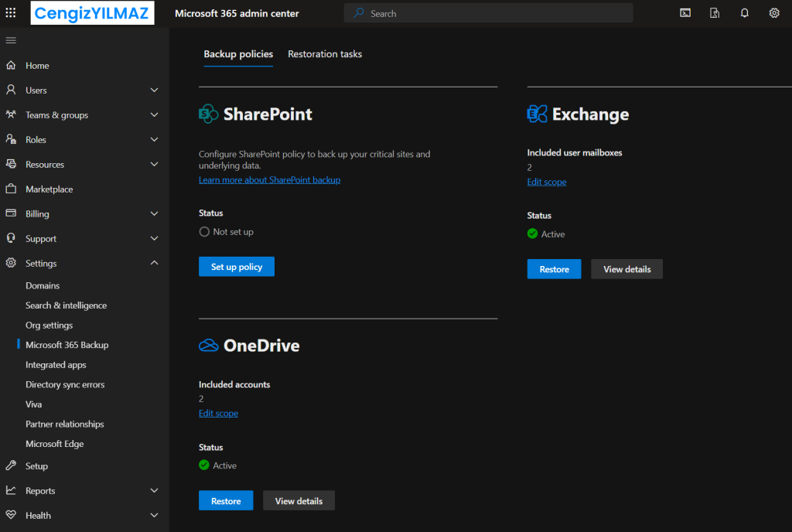The image size is (792, 532).
Task: Select the Backup policies tab
Action: click(x=238, y=54)
